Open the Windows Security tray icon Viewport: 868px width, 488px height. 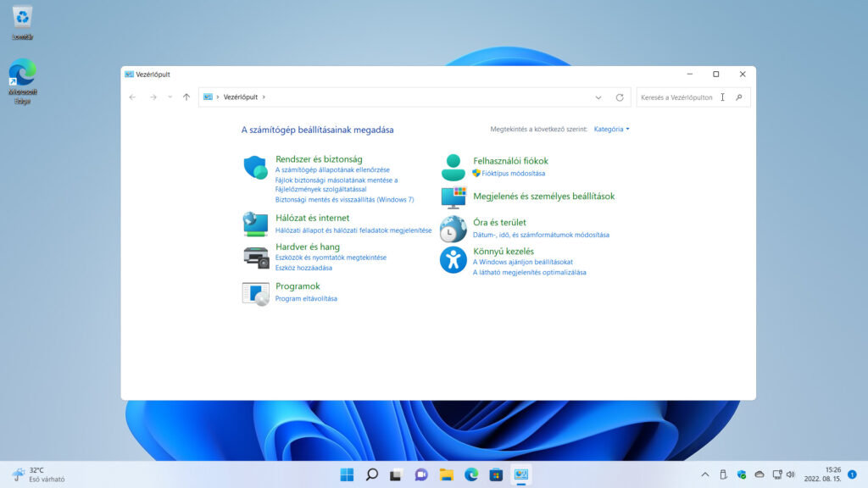tap(742, 474)
